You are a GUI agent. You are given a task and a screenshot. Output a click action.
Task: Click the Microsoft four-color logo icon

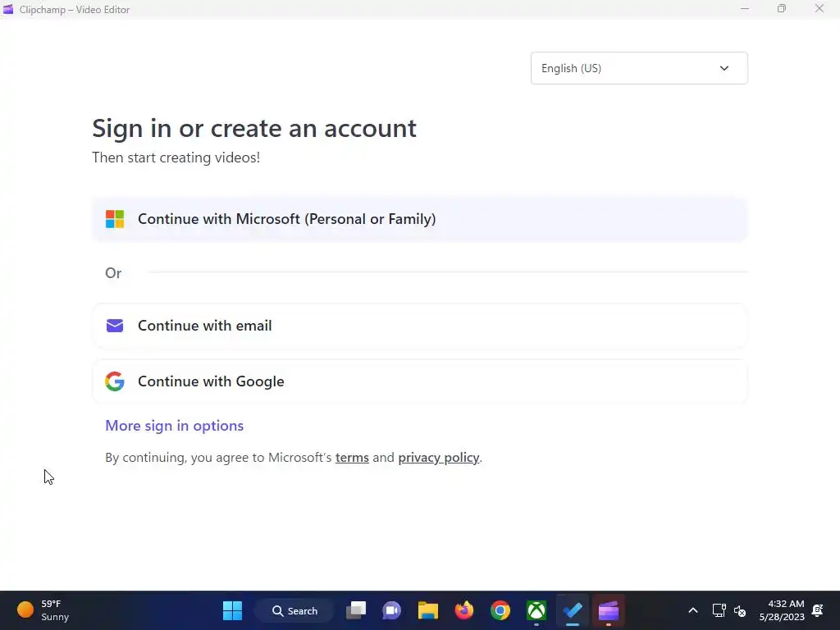pyautogui.click(x=115, y=219)
